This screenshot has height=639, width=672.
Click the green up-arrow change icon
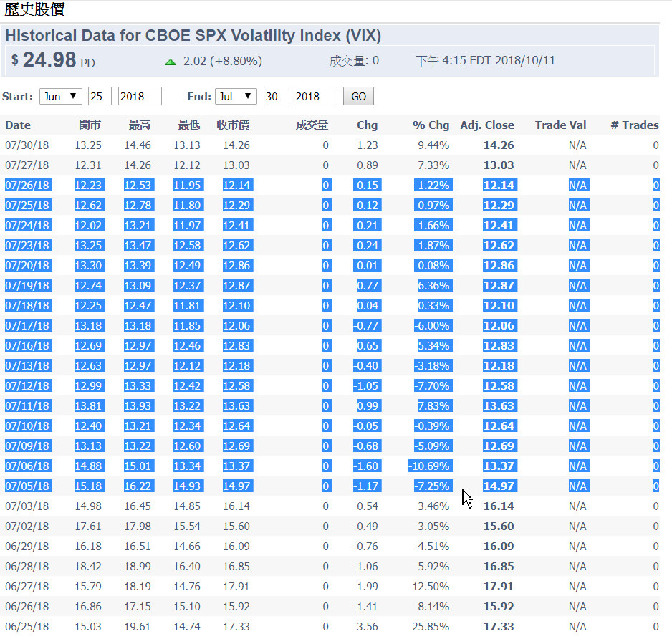pyautogui.click(x=171, y=62)
